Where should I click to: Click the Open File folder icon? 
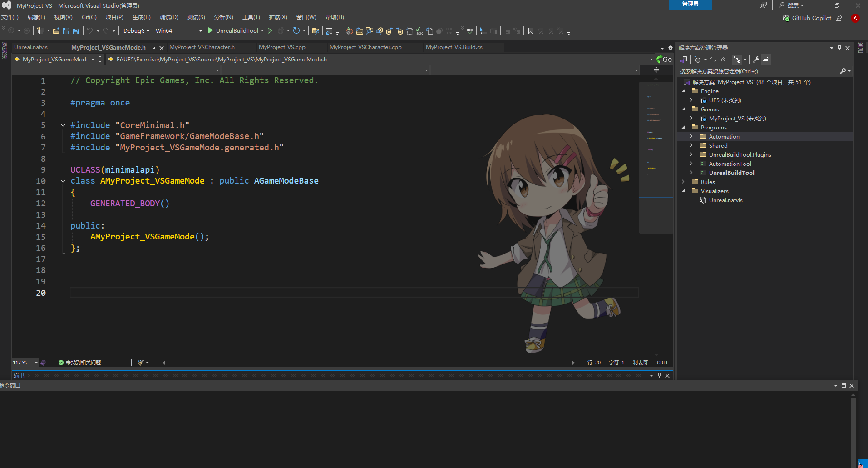click(x=56, y=31)
